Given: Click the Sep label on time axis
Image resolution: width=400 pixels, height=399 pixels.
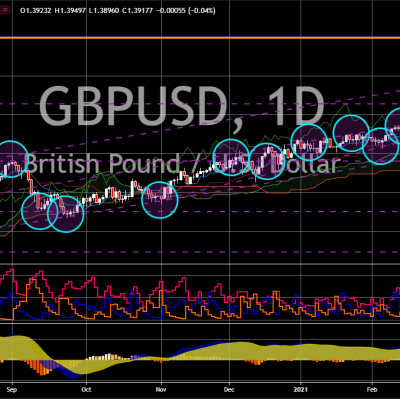Looking at the screenshot, I should (x=12, y=389).
